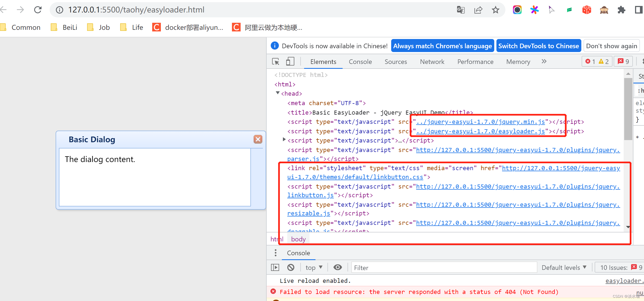Open the Memory tab
644x301 pixels.
pos(518,62)
